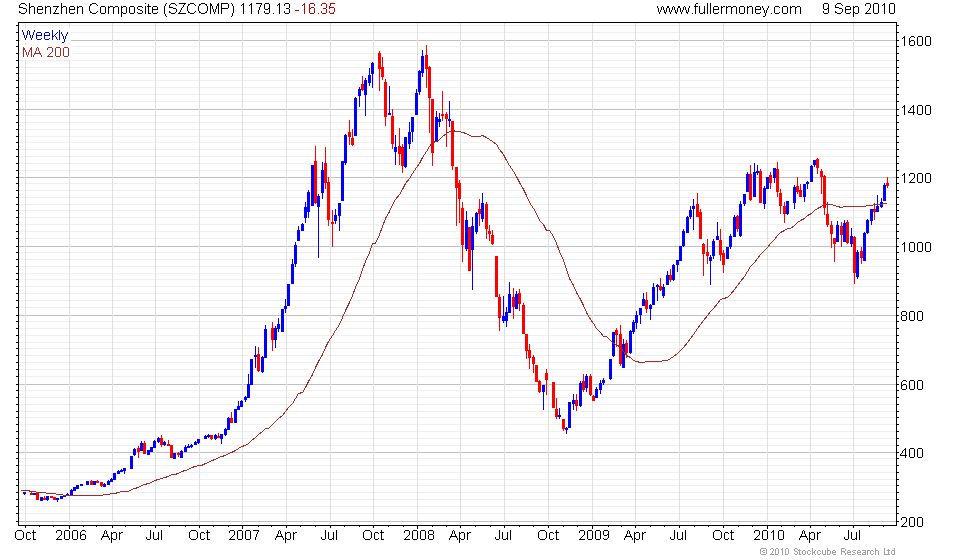Click the Stockcube Research Ltd copyright text

click(828, 552)
